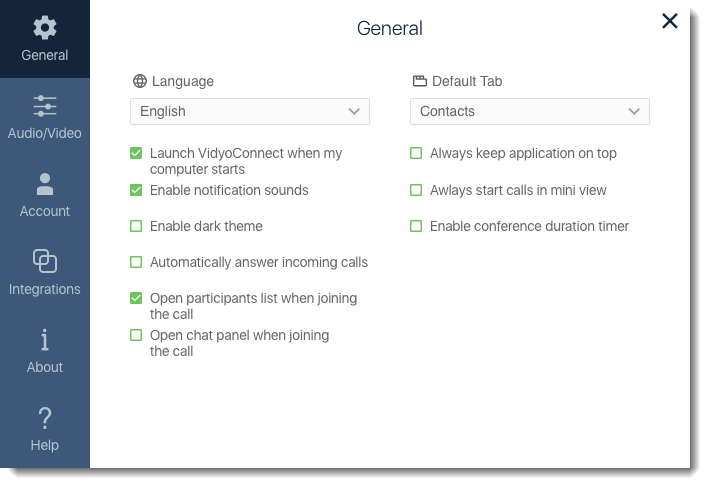The image size is (708, 486).
Task: Open the About info icon
Action: (45, 340)
